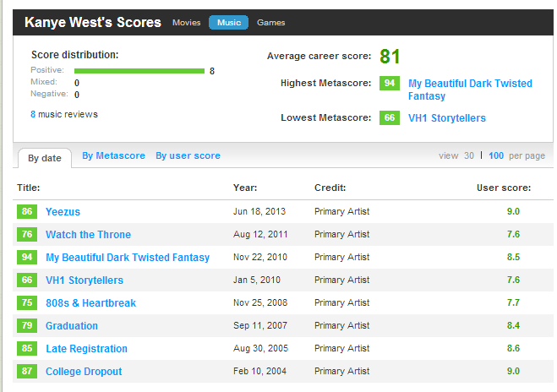Select the By date sorting tab
Viewport: 557px width, 392px height.
coord(45,158)
